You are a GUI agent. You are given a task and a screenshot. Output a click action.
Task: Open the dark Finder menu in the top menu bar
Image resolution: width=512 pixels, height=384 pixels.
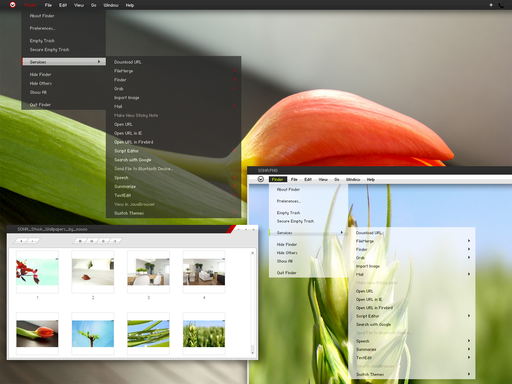(30, 5)
